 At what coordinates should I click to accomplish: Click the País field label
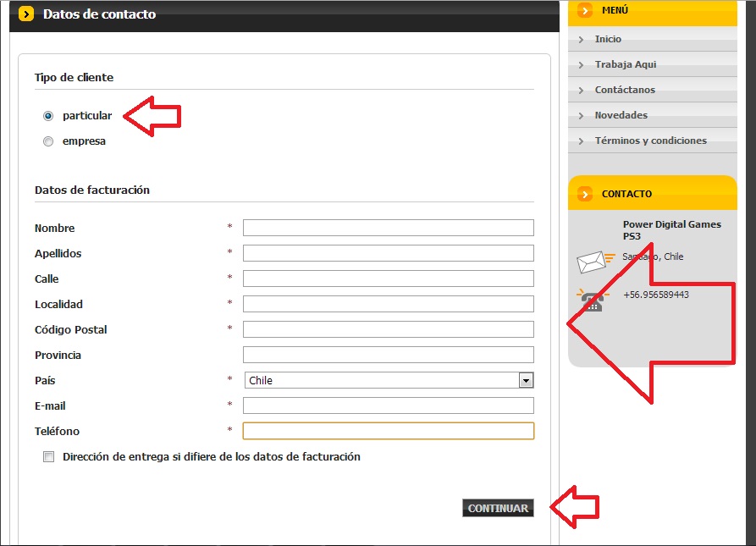point(45,381)
